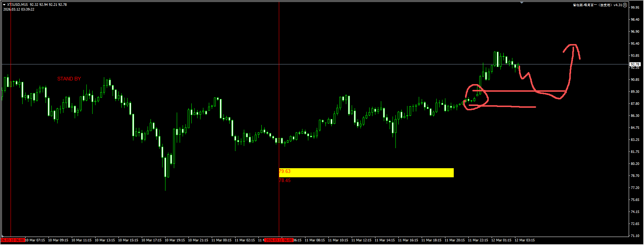Click the 71.10 price scale label
This screenshot has height=245, width=644.
coord(635,236)
